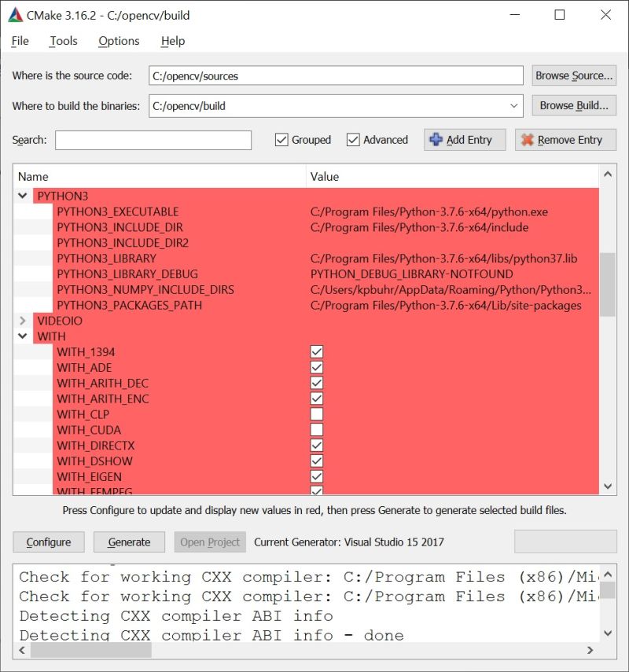
Task: Expand the VIDEOIO group
Action: pyautogui.click(x=22, y=321)
